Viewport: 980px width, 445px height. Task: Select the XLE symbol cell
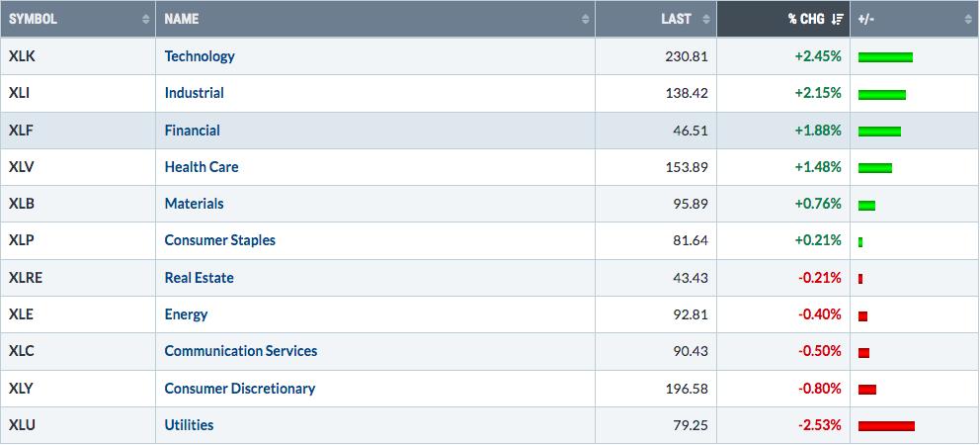click(78, 314)
